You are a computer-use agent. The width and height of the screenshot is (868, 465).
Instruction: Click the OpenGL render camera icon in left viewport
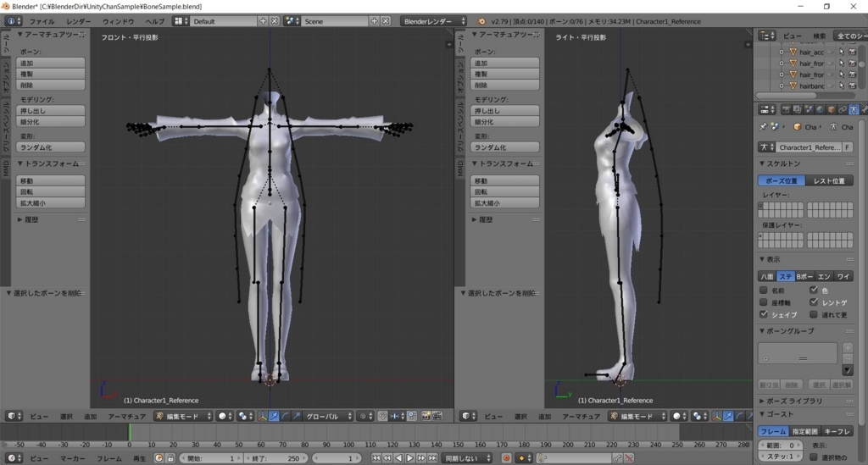click(426, 416)
